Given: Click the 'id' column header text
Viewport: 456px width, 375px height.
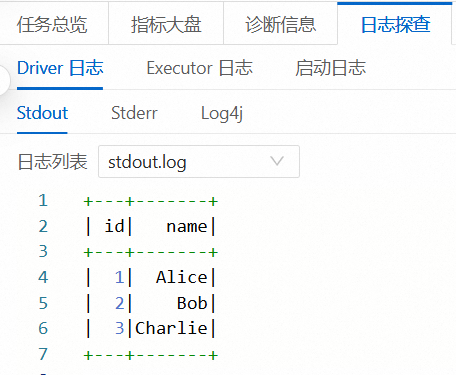Looking at the screenshot, I should pos(115,226).
